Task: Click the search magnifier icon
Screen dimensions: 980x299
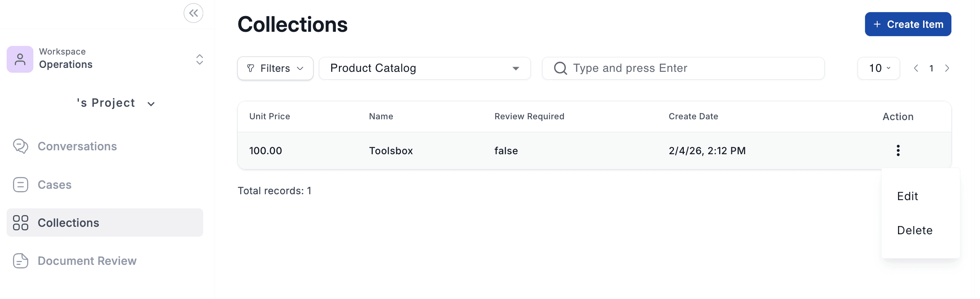Action: tap(560, 68)
